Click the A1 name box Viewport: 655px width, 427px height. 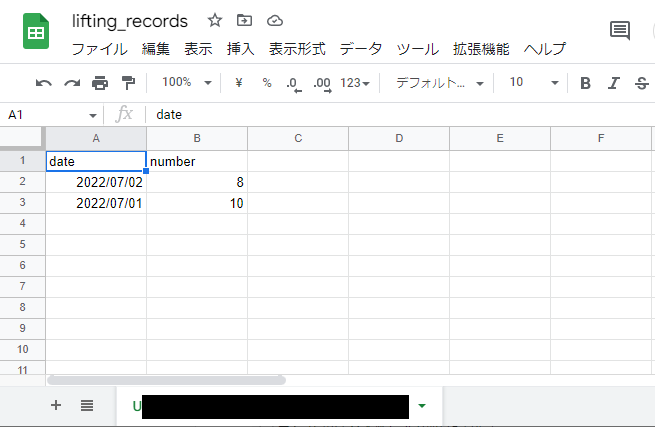click(x=47, y=114)
